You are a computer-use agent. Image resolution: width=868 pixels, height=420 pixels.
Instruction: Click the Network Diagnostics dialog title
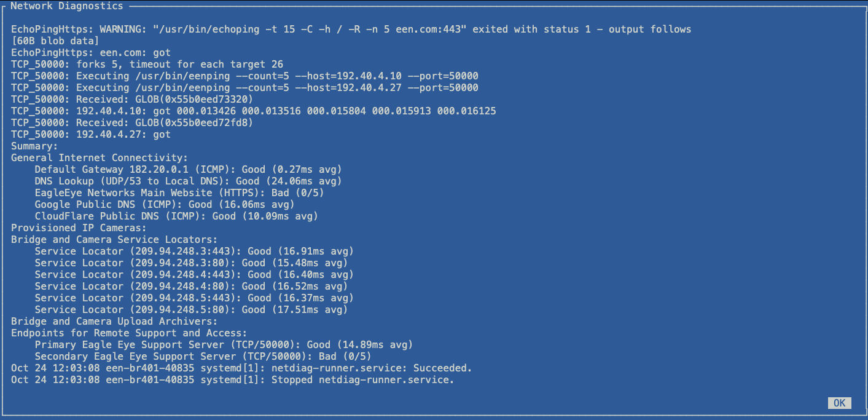67,6
